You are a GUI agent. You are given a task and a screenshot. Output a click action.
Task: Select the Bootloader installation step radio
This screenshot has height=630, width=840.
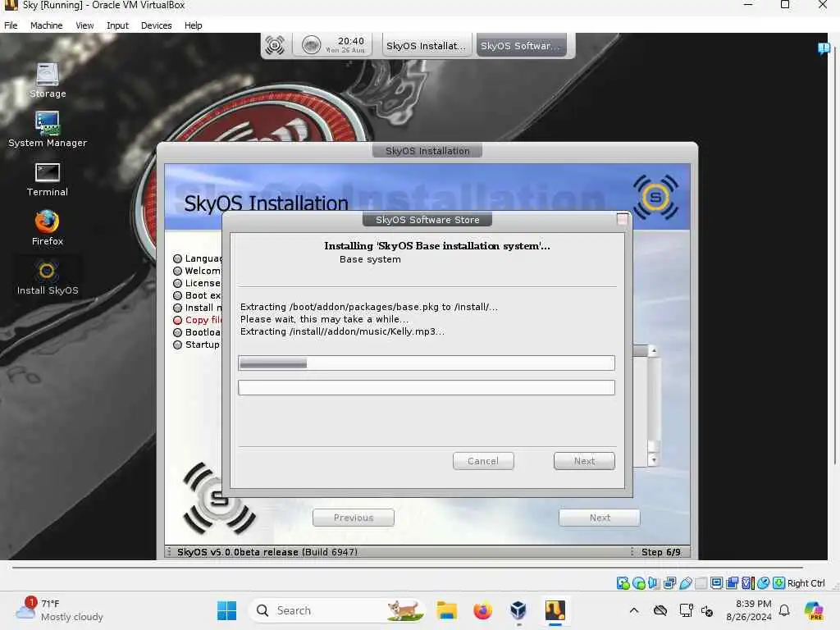[x=178, y=333]
